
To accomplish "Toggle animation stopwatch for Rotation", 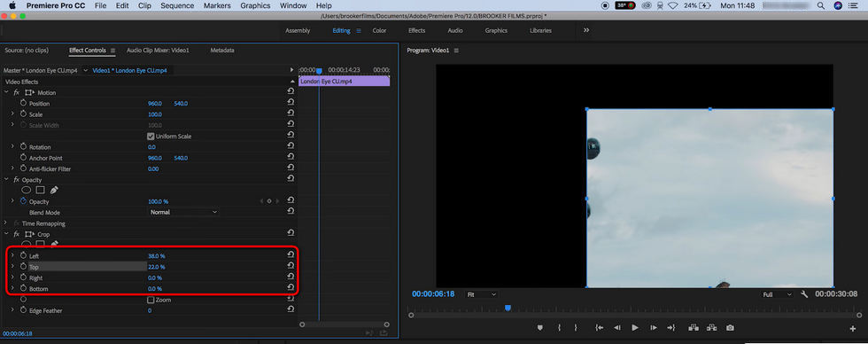I will click(23, 147).
